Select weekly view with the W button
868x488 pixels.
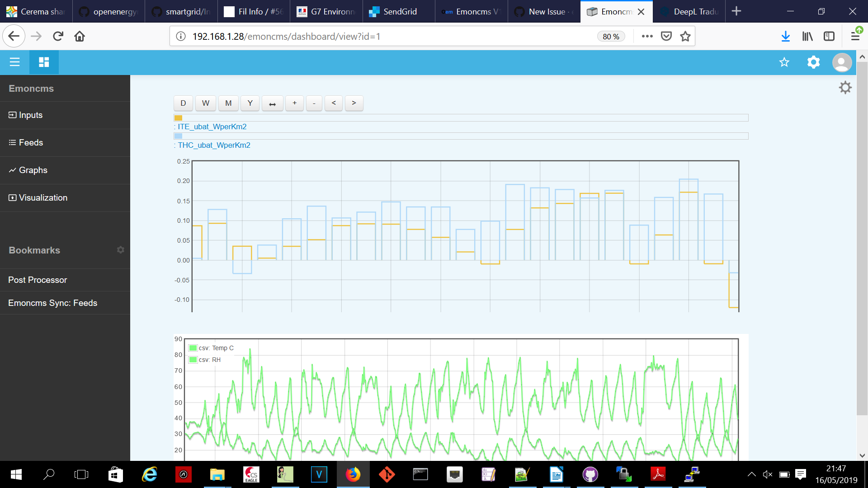tap(205, 103)
